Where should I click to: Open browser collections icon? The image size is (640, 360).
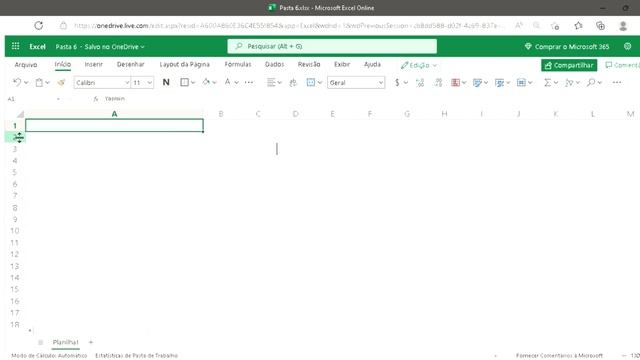click(x=600, y=26)
